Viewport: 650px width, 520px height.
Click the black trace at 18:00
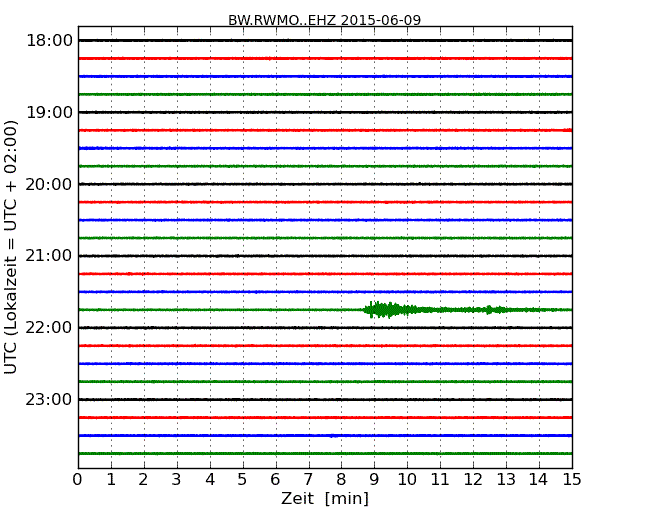pyautogui.click(x=325, y=41)
